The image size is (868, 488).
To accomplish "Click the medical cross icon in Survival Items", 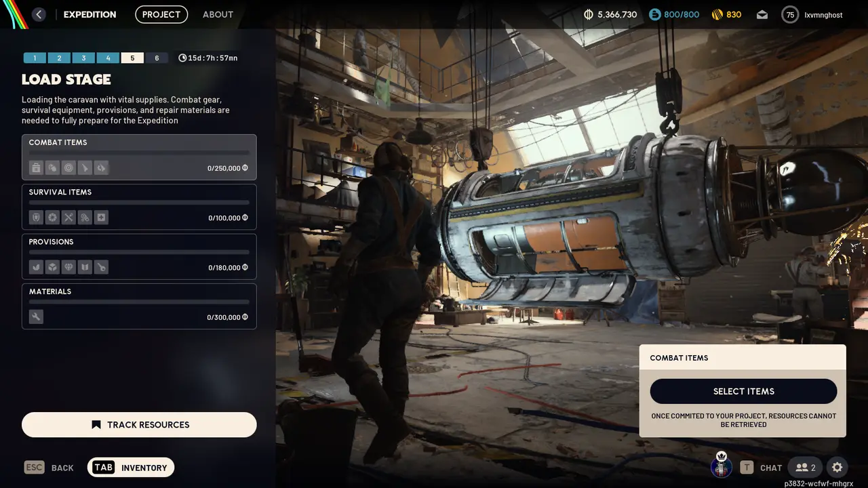I will pos(101,218).
